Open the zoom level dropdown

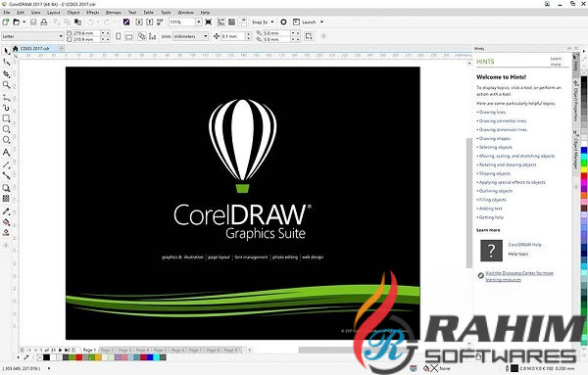coord(199,23)
